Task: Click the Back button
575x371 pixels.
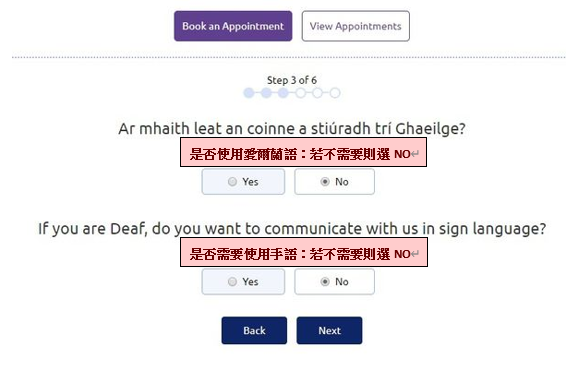Action: (x=254, y=330)
